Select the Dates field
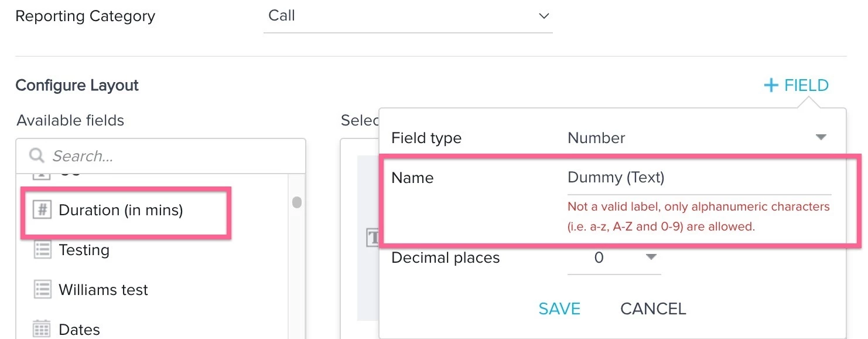This screenshot has height=339, width=868. point(78,328)
